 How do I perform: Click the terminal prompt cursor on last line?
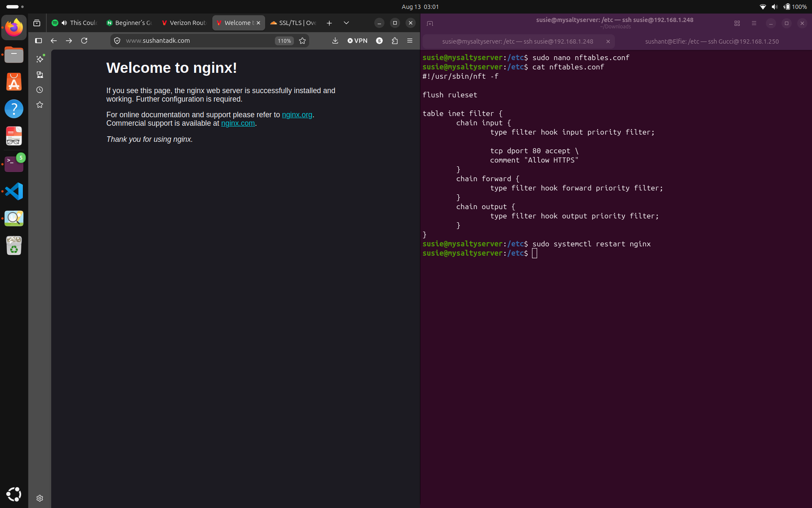click(535, 253)
